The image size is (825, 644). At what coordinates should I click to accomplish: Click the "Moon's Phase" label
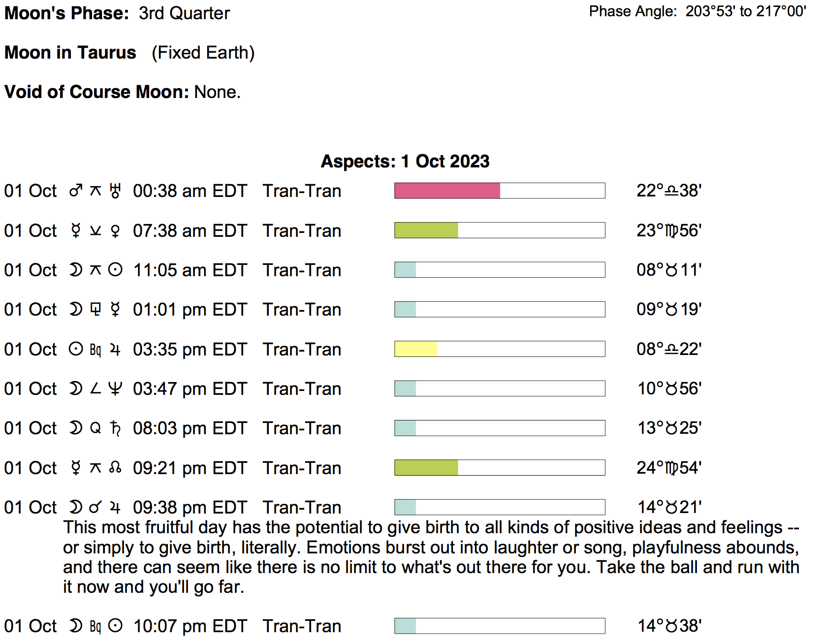66,13
